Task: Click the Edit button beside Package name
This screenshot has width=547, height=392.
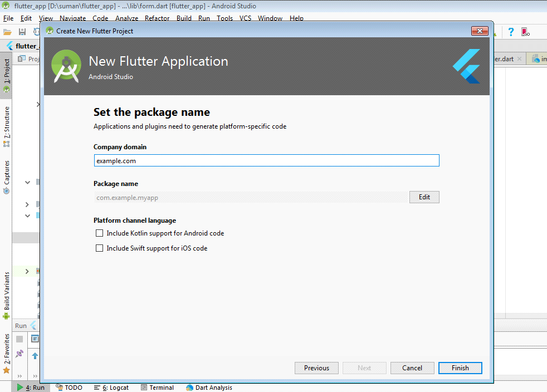Action: [x=424, y=197]
